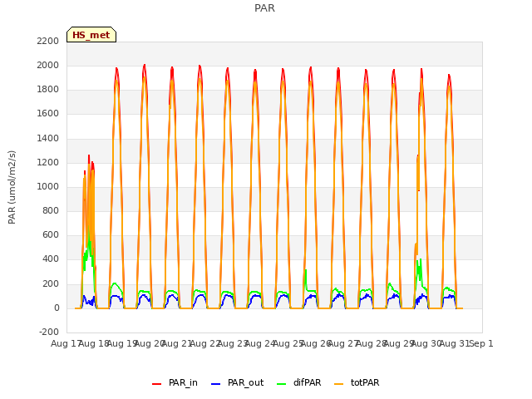Click the Aug 22 x-axis date label
The width and height of the screenshot is (532, 399).
point(205,344)
